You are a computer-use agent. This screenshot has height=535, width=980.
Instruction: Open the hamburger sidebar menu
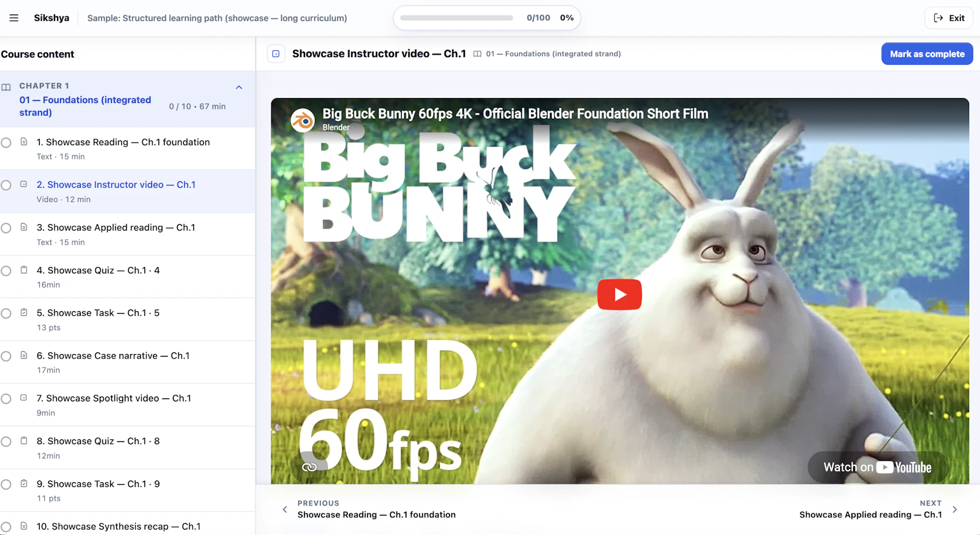13,18
